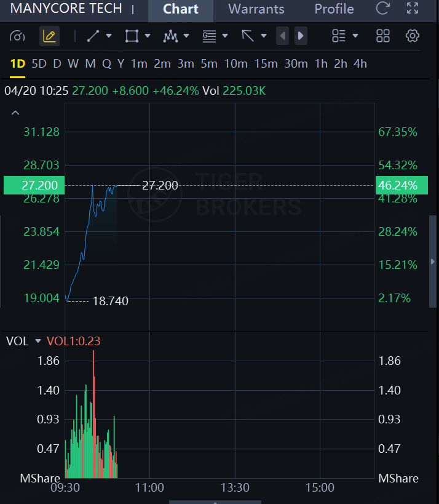439x504 pixels.
Task: Expand the VOL indicator dropdown
Action: pos(38,341)
